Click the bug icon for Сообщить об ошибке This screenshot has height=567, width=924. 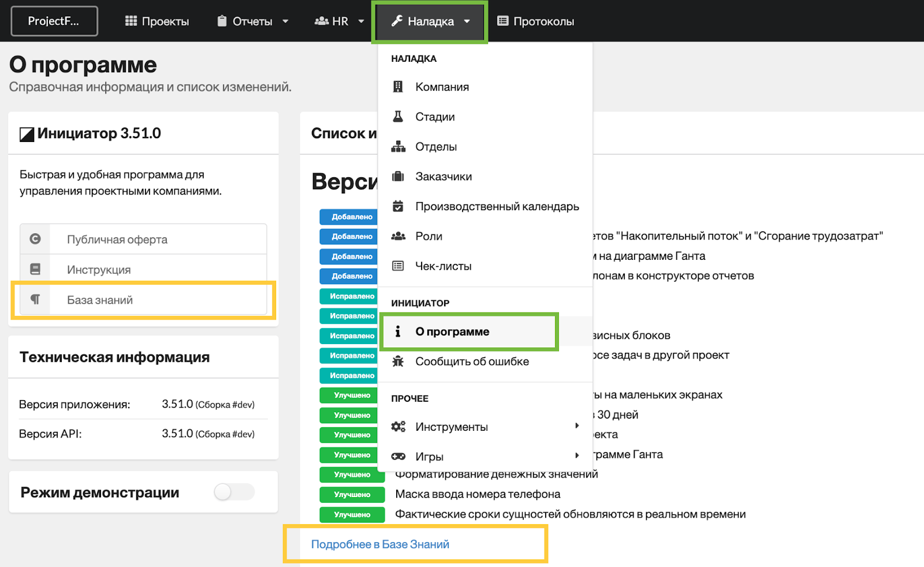pyautogui.click(x=398, y=361)
